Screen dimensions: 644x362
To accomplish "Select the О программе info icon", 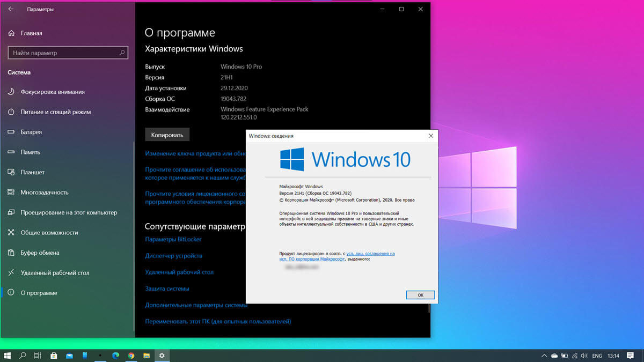I will (x=11, y=293).
